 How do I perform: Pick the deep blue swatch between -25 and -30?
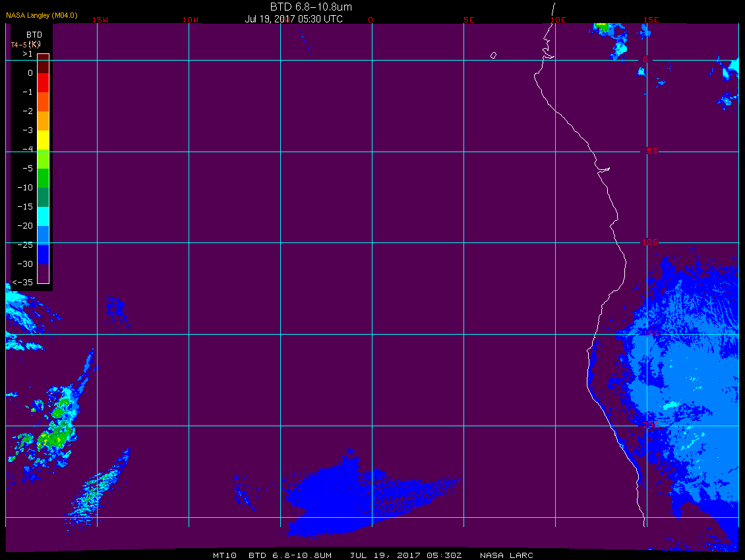[44, 254]
